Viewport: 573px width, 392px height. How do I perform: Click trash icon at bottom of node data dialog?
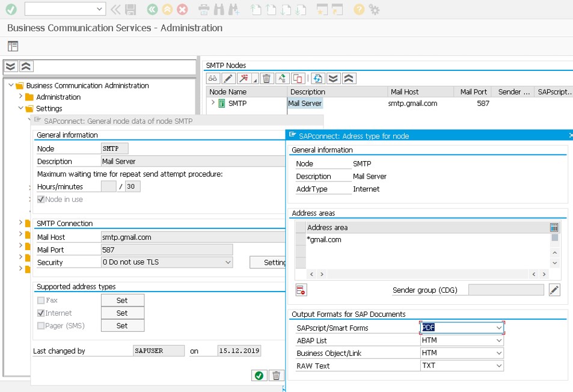pos(276,376)
